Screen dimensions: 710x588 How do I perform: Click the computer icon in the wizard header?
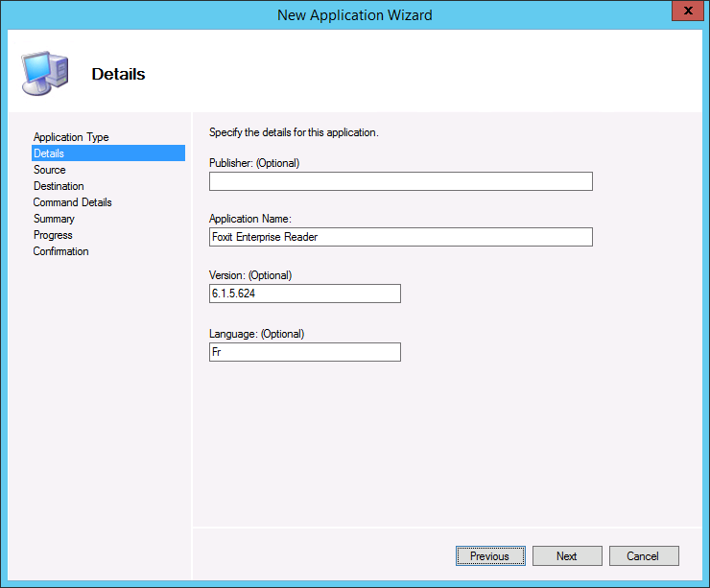pos(43,71)
